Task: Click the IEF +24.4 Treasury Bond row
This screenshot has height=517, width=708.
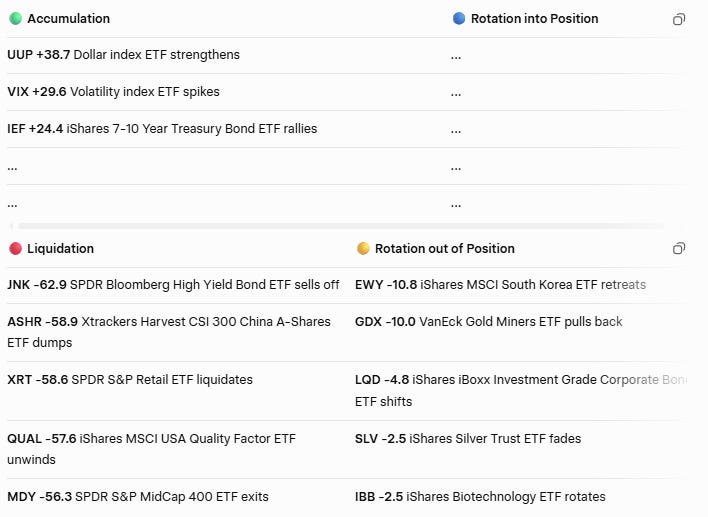Action: (162, 129)
